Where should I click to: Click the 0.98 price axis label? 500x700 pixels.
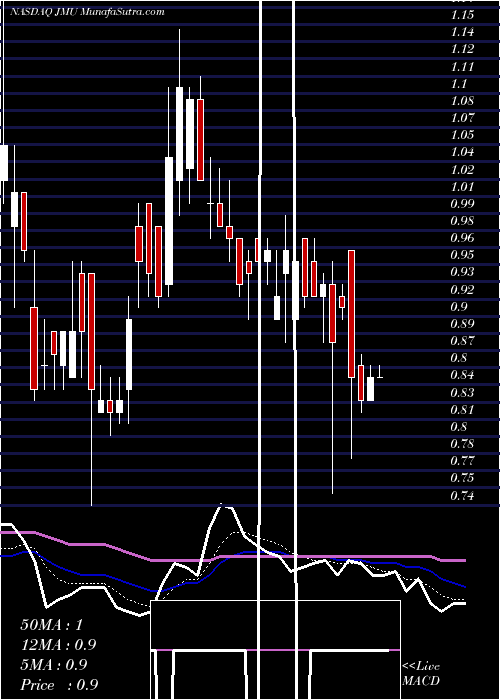462,221
